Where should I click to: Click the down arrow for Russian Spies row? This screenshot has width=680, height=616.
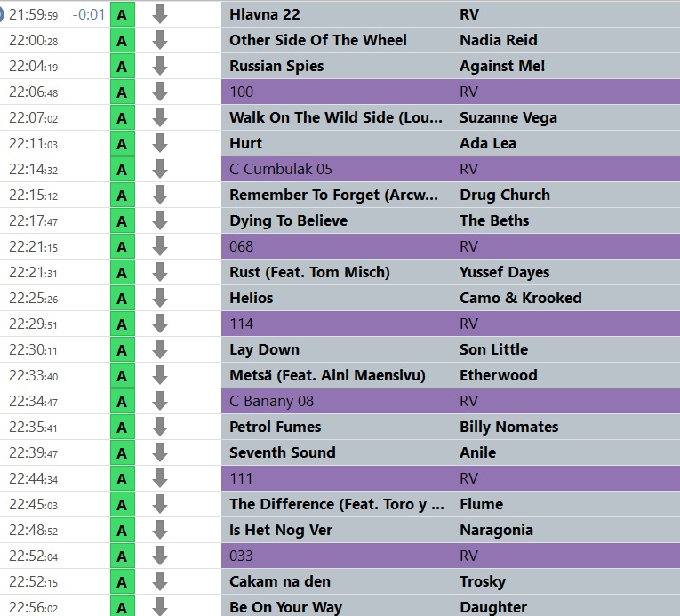pyautogui.click(x=160, y=66)
